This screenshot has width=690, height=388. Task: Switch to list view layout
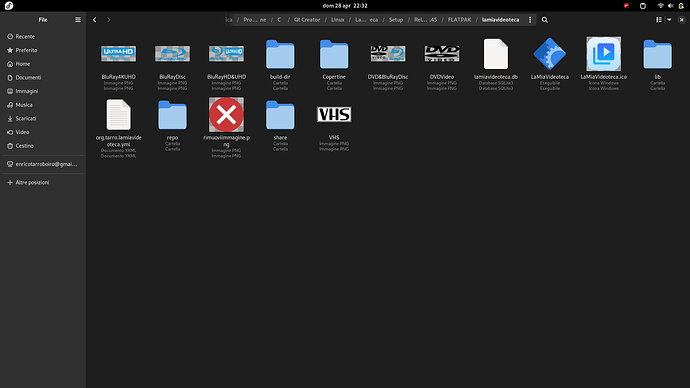coord(659,20)
